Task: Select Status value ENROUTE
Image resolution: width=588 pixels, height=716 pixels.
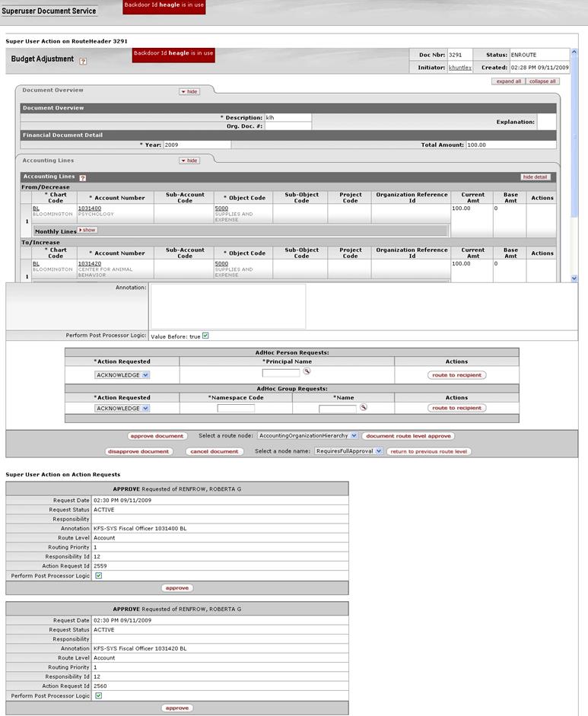Action: point(523,55)
